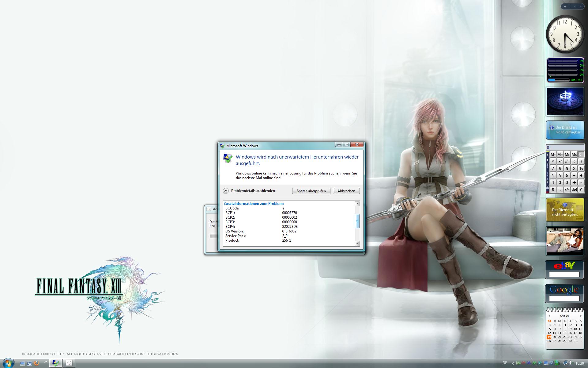Screen dimensions: 588x368
Task: Expand hidden quick launch items chevron
Action: click(46, 362)
